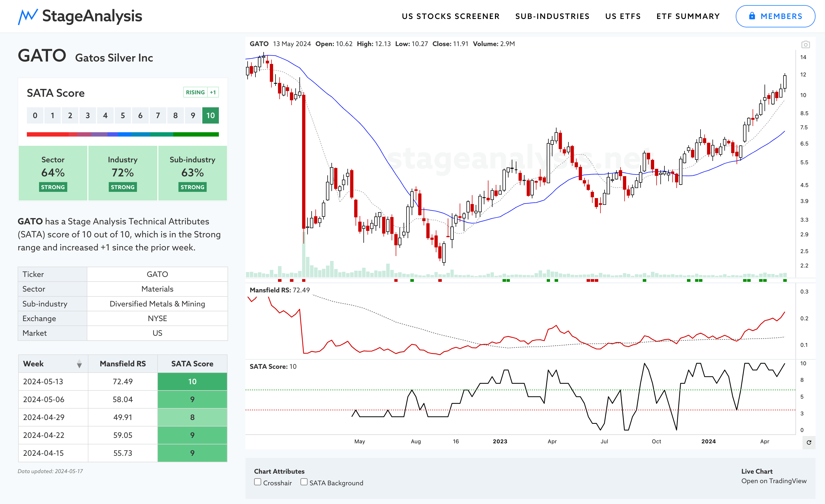Enable the Crosshair checkbox

(x=257, y=482)
